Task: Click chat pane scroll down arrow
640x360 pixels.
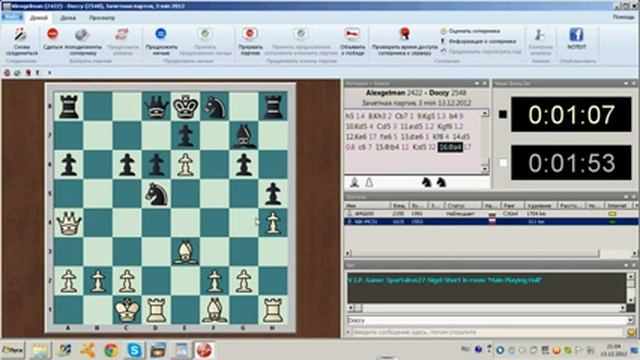Action: tap(631, 300)
